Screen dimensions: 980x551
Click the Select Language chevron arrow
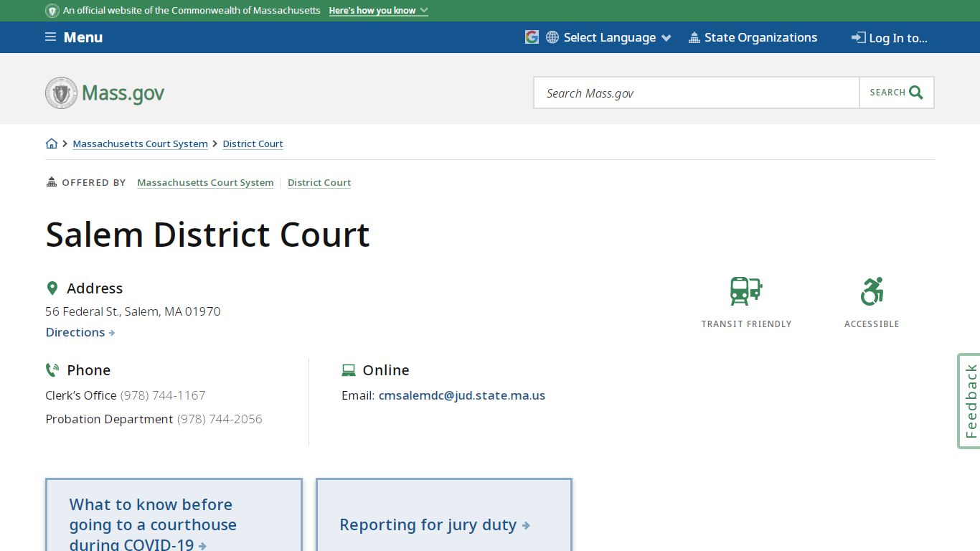[666, 38]
